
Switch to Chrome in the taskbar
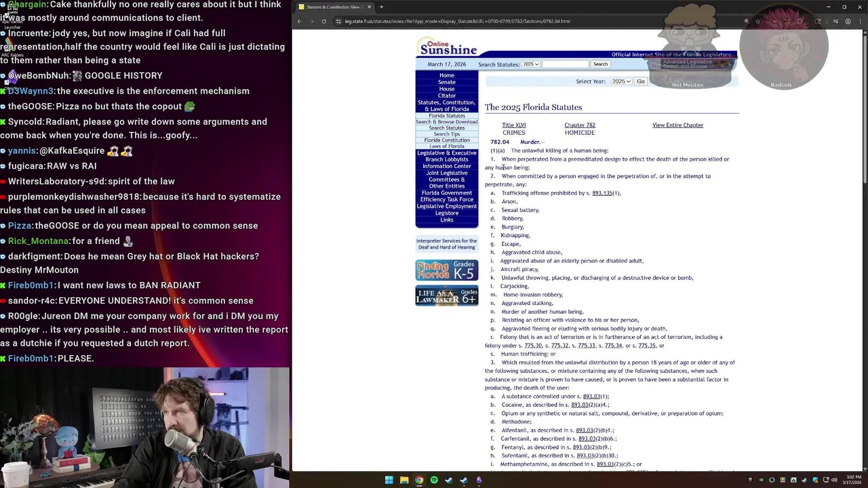tap(419, 480)
